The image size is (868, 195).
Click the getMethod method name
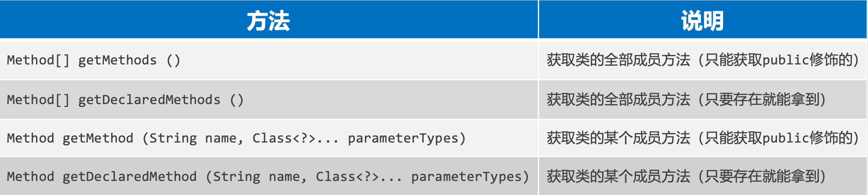pyautogui.click(x=98, y=138)
